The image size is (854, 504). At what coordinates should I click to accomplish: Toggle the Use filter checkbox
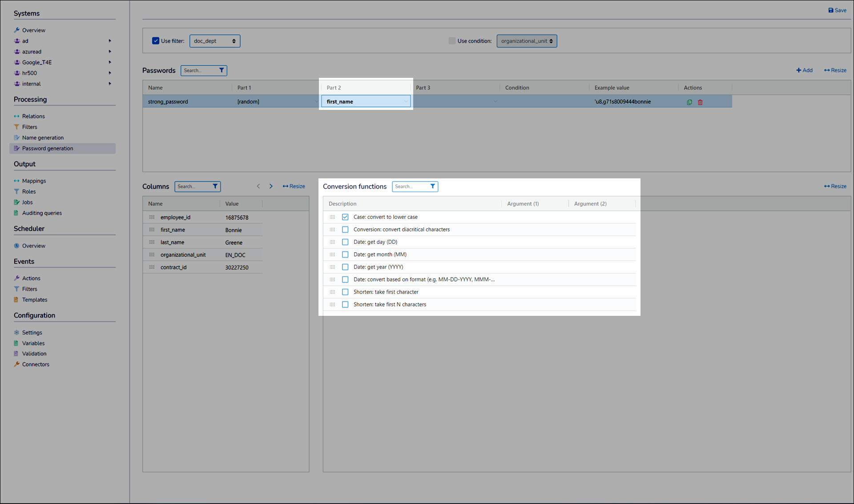coord(156,41)
